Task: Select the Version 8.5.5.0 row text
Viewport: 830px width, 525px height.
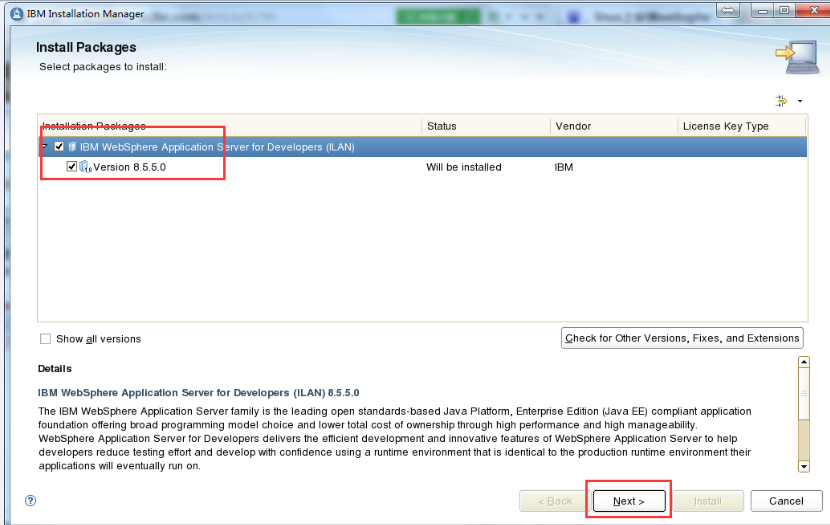Action: (130, 167)
